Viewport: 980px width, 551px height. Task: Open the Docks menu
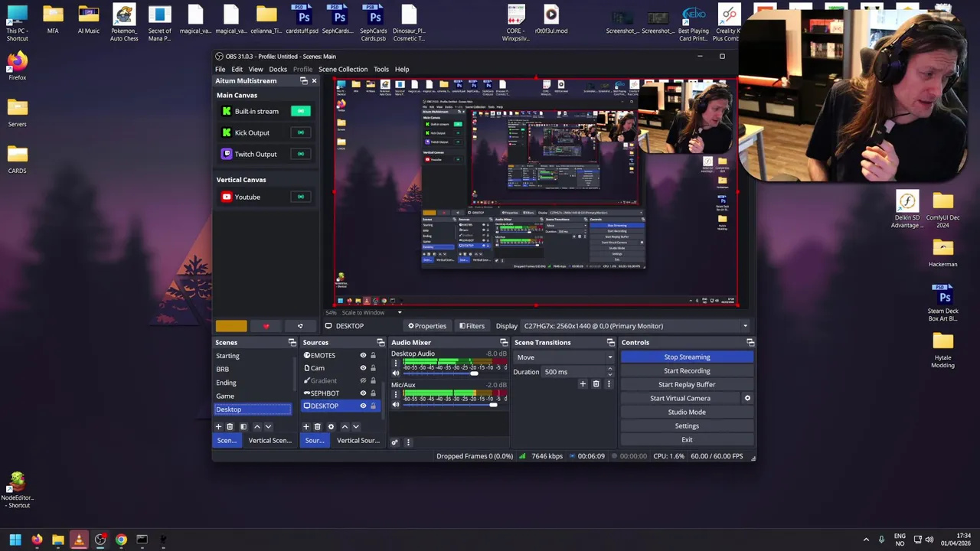[278, 69]
